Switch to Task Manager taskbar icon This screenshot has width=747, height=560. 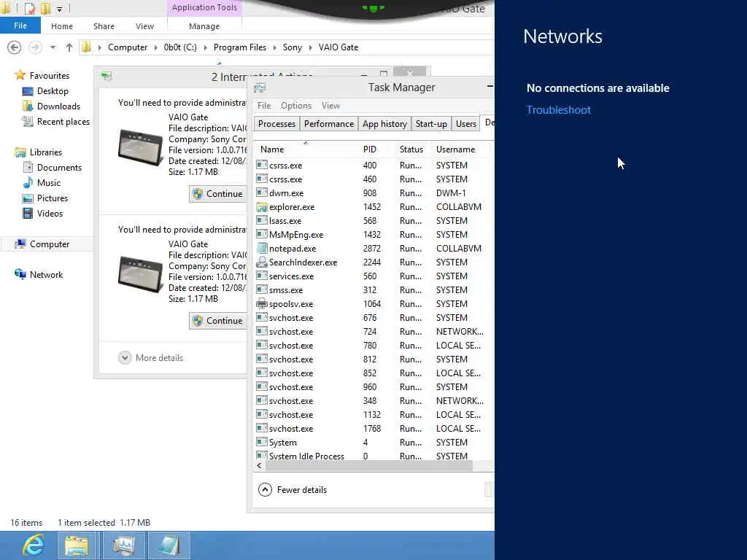pos(124,545)
